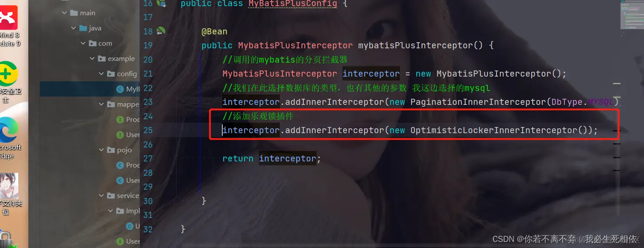Collapse the java source folder chevron
Image resolution: width=644 pixels, height=248 pixels.
coord(74,28)
